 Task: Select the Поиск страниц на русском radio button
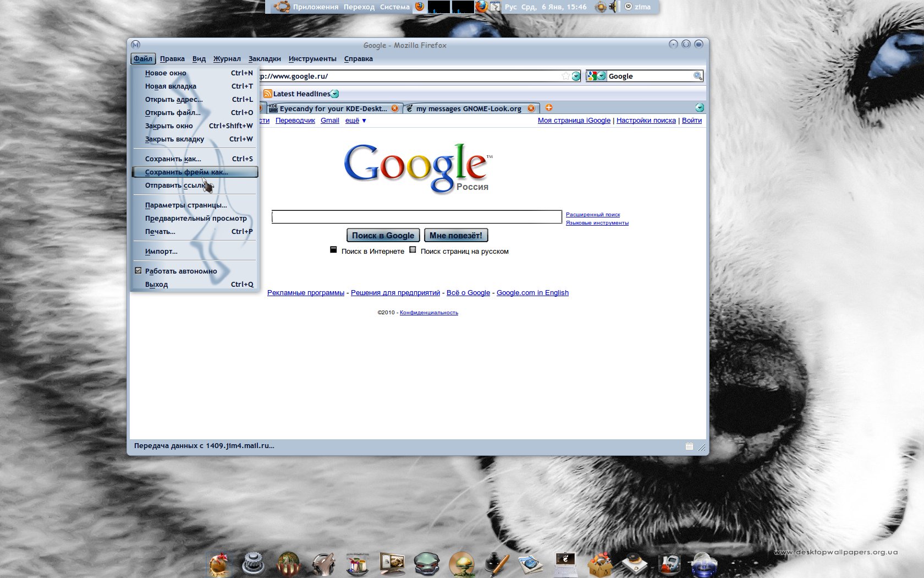pos(413,250)
